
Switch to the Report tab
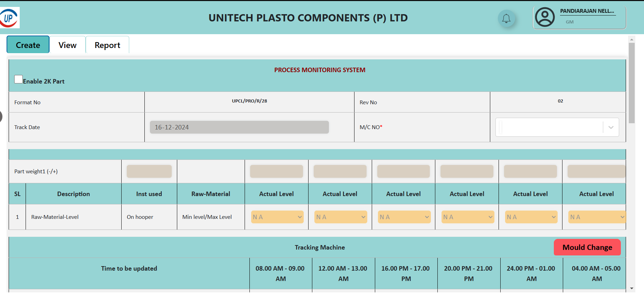(x=107, y=45)
